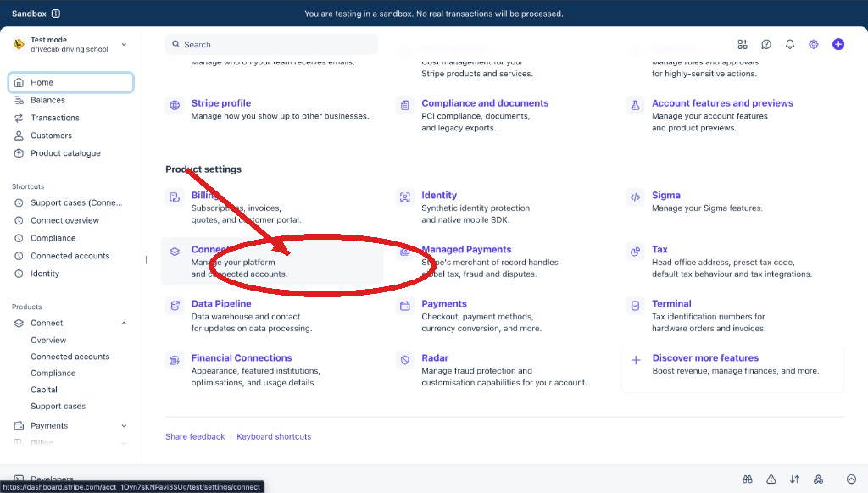Open Terminal settings link
Image resolution: width=868 pixels, height=493 pixels.
tap(671, 303)
